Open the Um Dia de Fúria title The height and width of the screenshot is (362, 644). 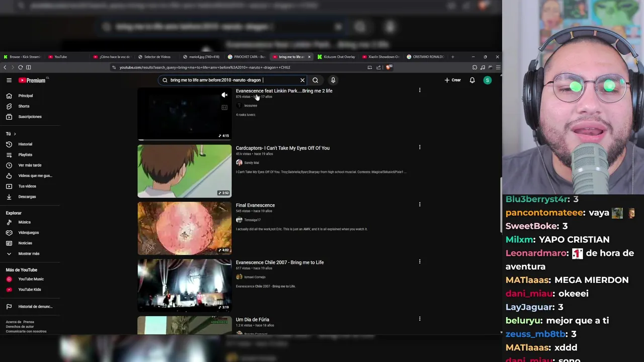[x=253, y=320]
